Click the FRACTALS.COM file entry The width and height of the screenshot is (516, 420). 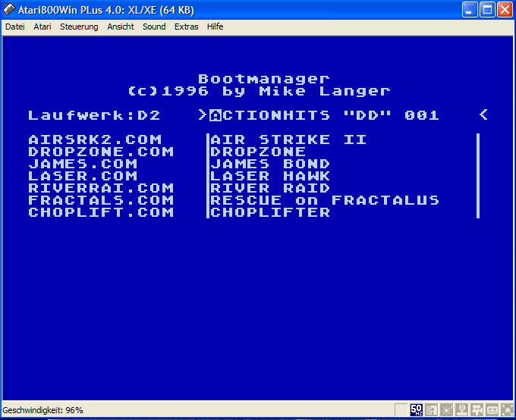click(101, 200)
